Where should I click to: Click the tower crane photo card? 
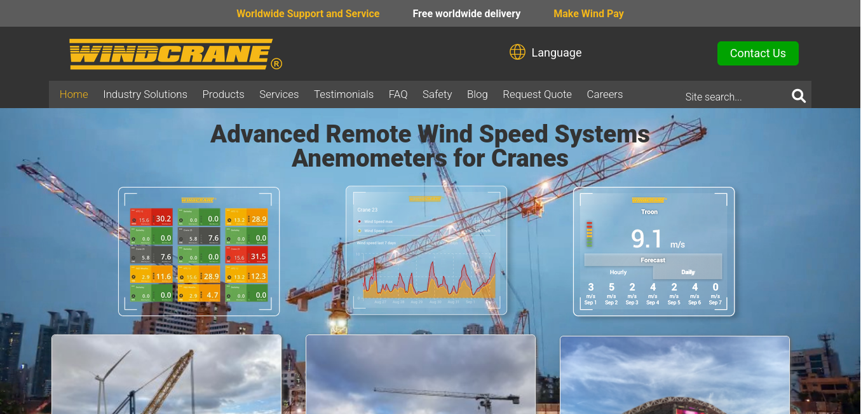point(421,375)
